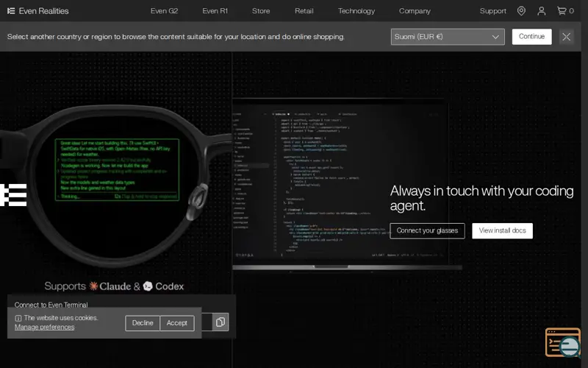
Task: Open the Support link
Action: (x=492, y=11)
